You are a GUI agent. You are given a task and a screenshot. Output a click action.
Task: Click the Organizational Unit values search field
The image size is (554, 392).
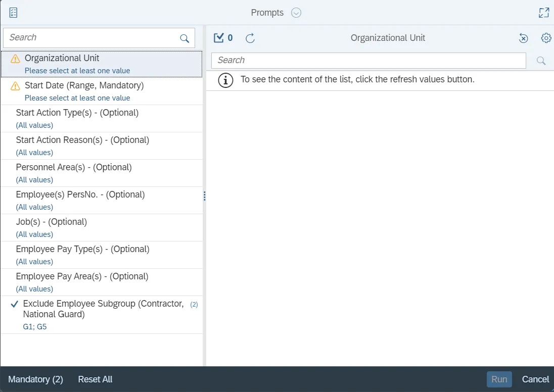click(368, 61)
